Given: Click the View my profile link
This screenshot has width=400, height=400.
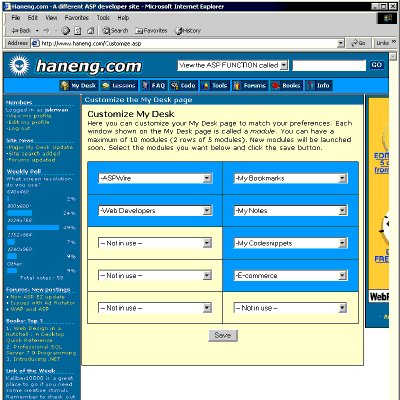Looking at the screenshot, I should tap(29, 116).
